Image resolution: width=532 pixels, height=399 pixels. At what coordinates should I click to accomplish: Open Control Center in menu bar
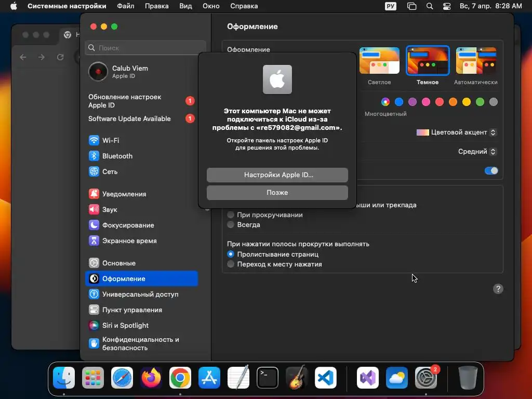[447, 6]
